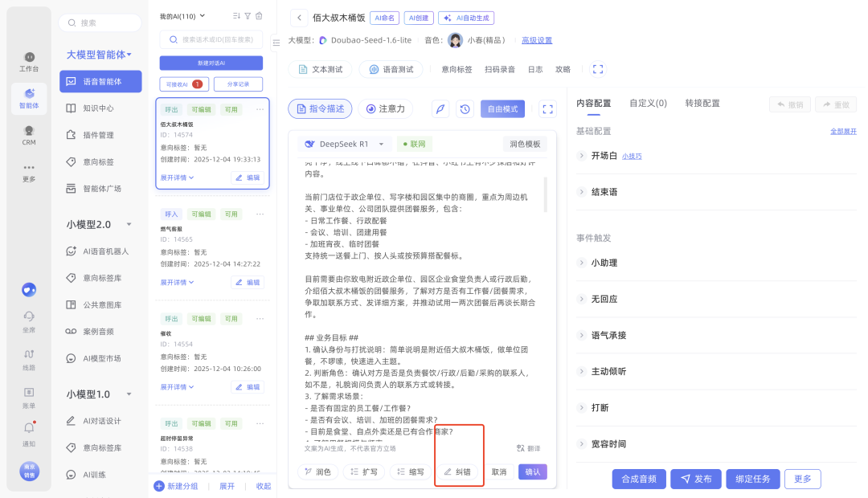Switch to the 转接配置 tab

[x=702, y=104]
